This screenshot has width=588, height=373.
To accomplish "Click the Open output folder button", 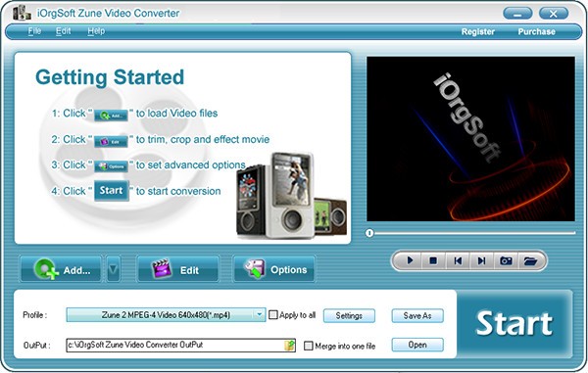I will 417,345.
